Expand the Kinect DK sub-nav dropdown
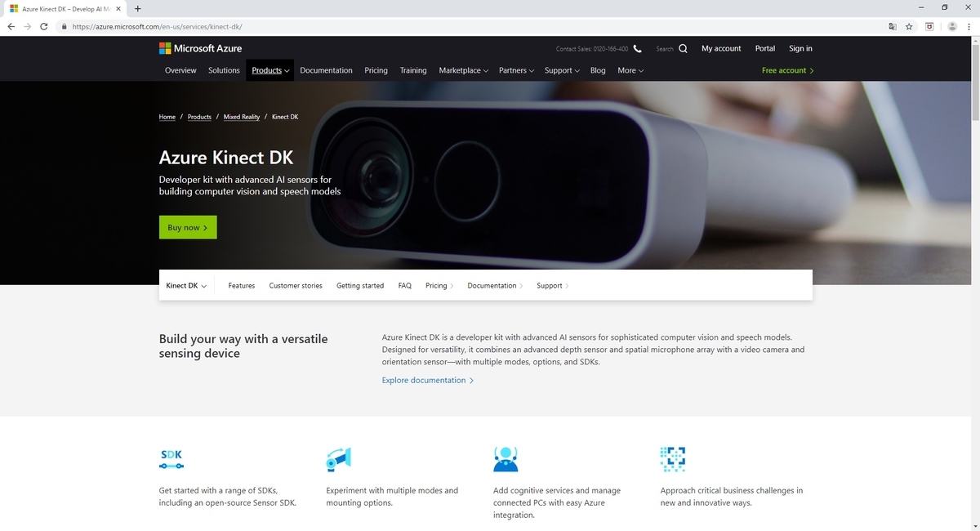Viewport: 980px width, 531px height. (x=186, y=286)
